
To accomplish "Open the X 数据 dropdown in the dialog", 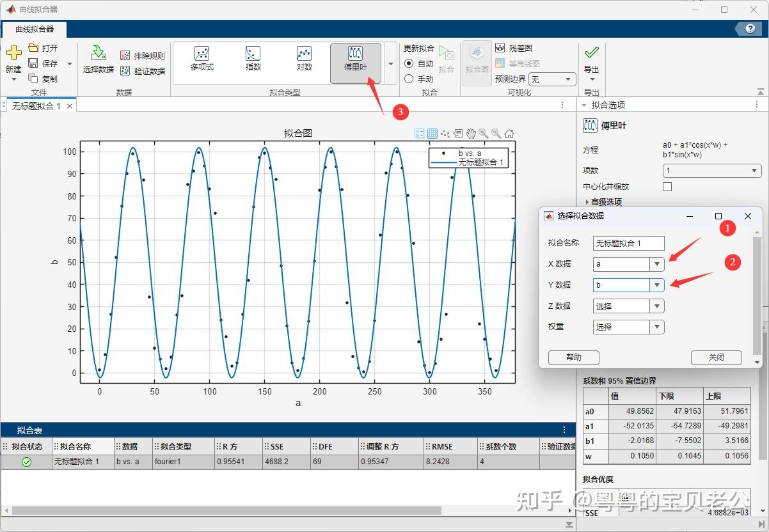I will pyautogui.click(x=657, y=264).
